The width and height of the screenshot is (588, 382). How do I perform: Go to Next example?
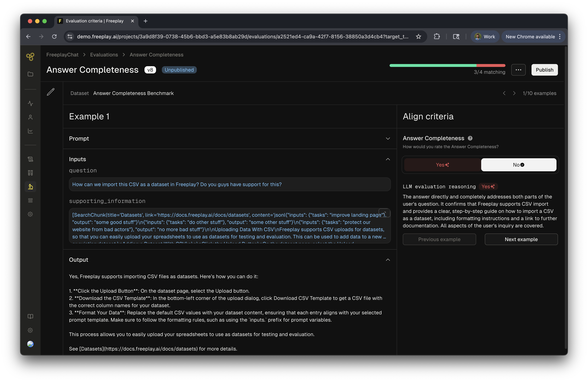(521, 239)
